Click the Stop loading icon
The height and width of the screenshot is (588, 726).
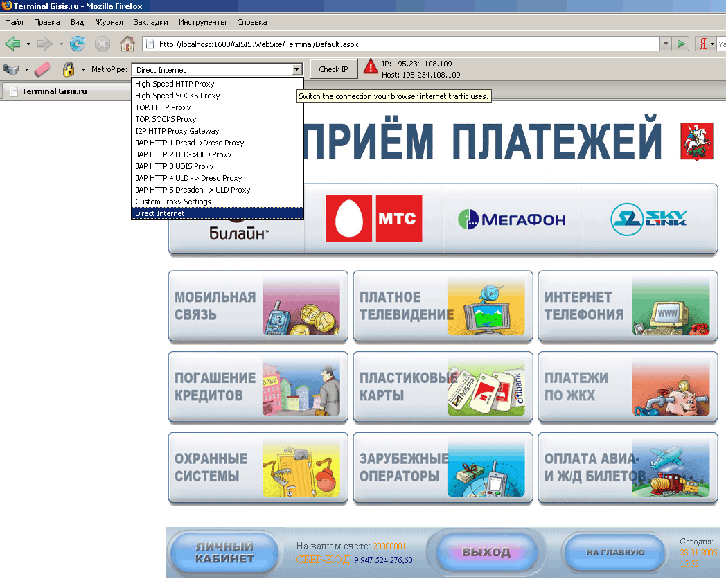tap(103, 44)
